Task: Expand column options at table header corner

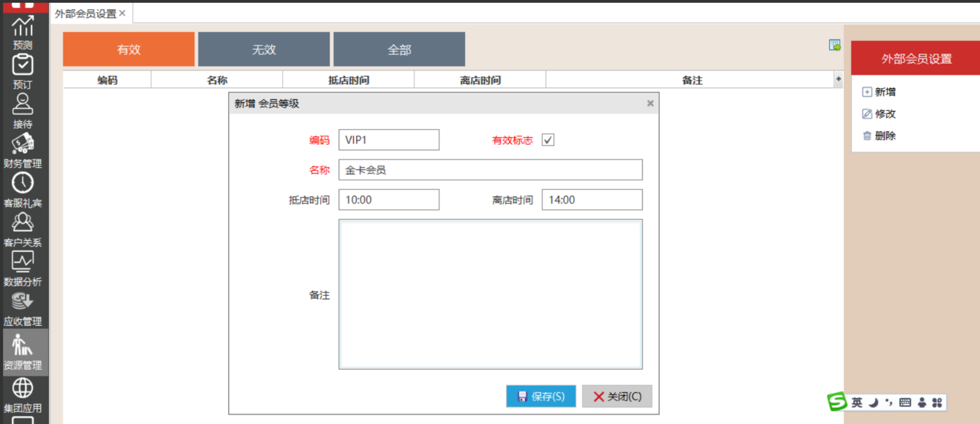Action: [838, 79]
